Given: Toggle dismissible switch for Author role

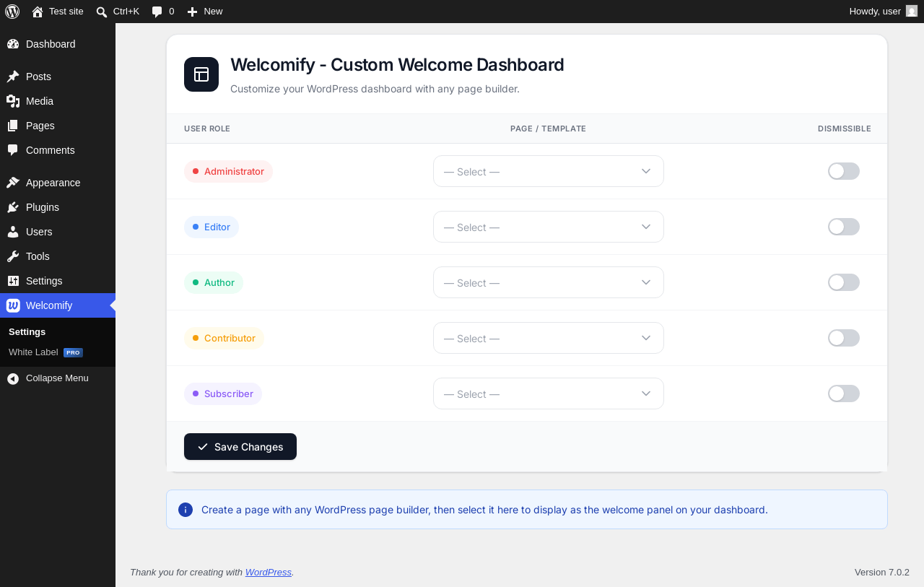Looking at the screenshot, I should tap(844, 282).
